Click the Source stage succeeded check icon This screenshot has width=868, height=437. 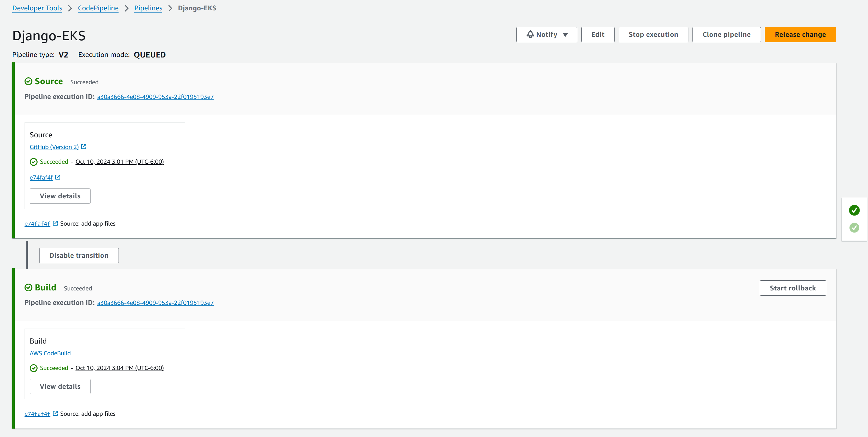tap(29, 81)
